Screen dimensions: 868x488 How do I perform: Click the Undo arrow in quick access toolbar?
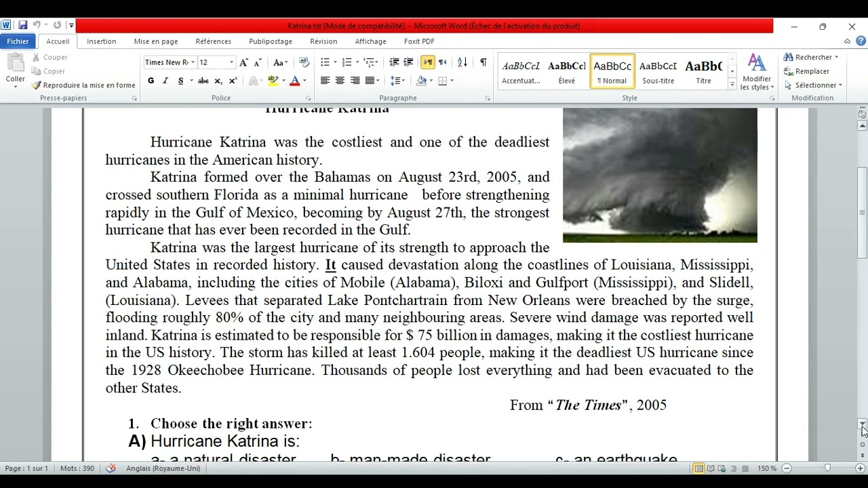tap(37, 26)
